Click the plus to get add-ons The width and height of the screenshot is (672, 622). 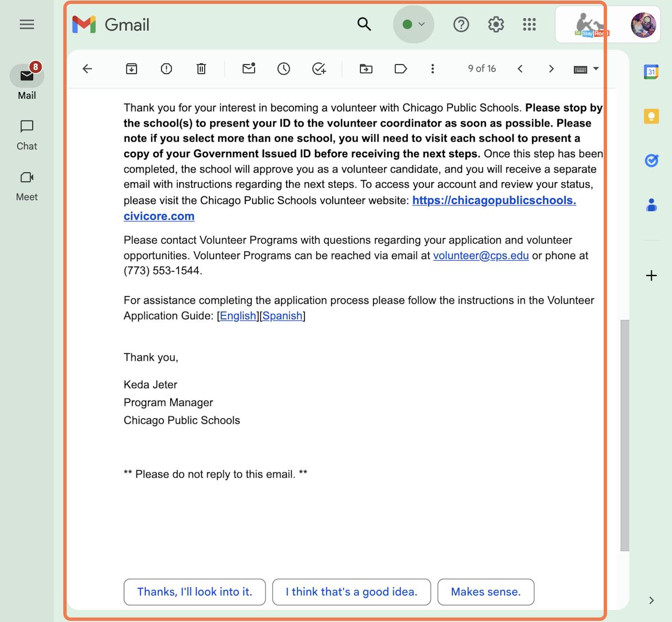tap(651, 275)
